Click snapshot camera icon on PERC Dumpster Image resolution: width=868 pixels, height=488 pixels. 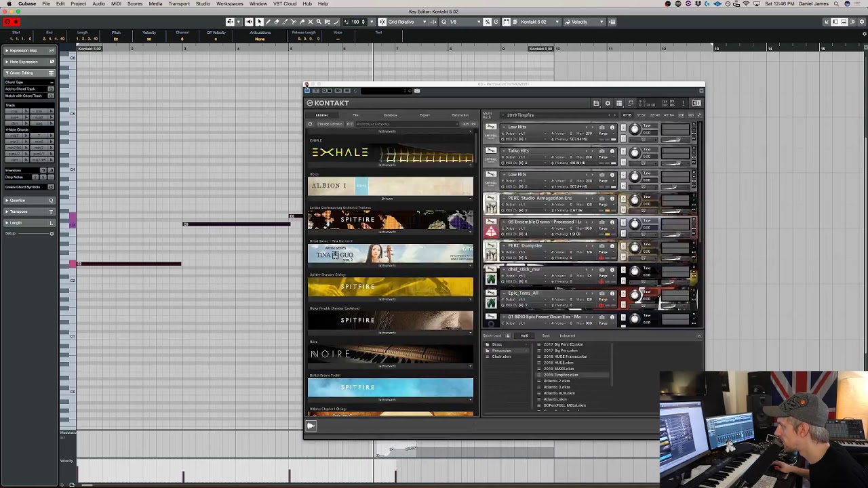pos(601,245)
